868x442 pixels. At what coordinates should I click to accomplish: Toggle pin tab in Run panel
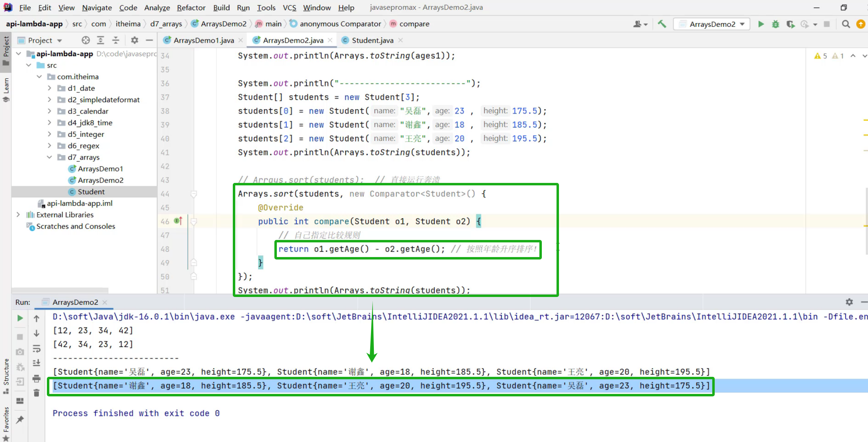point(20,420)
